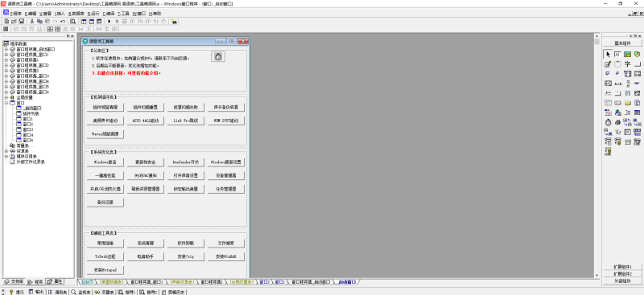Switch to the 属性 tab at panel bottom
The width and height of the screenshot is (644, 295).
pyautogui.click(x=55, y=282)
